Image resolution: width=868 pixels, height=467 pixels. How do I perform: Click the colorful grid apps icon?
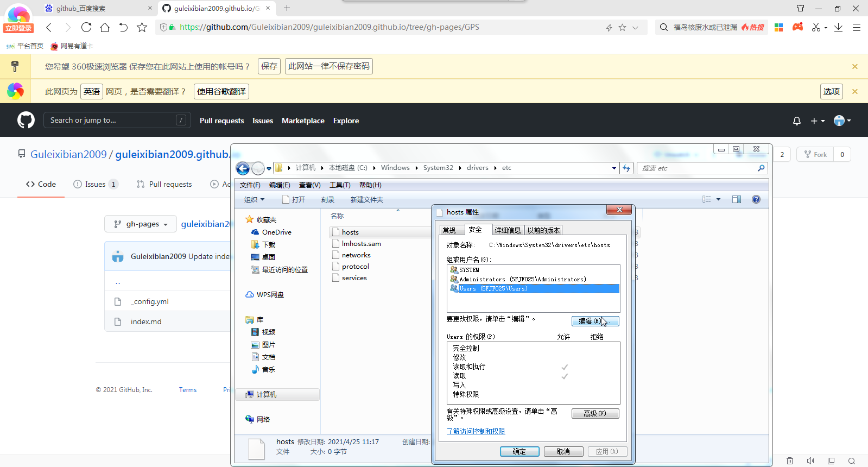pos(778,27)
